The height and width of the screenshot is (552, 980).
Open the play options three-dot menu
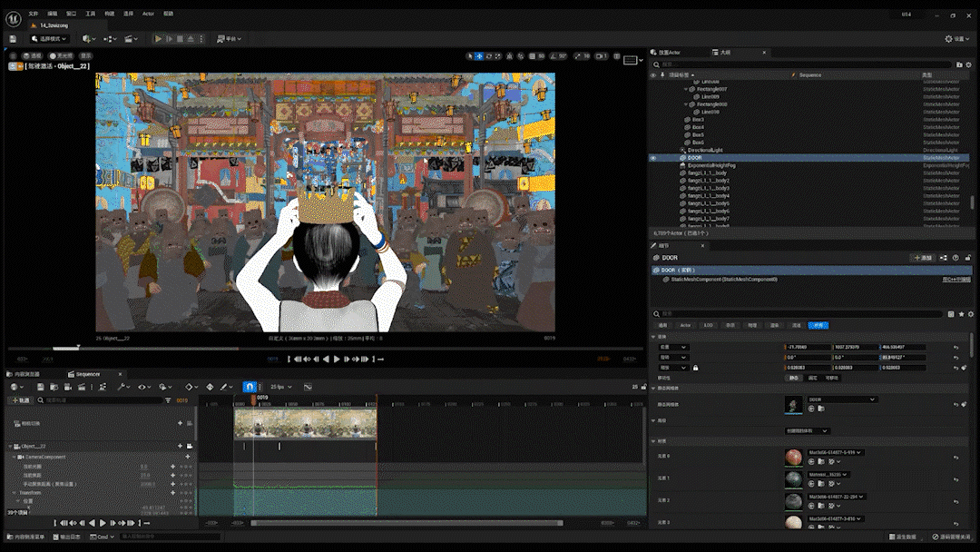pyautogui.click(x=201, y=39)
